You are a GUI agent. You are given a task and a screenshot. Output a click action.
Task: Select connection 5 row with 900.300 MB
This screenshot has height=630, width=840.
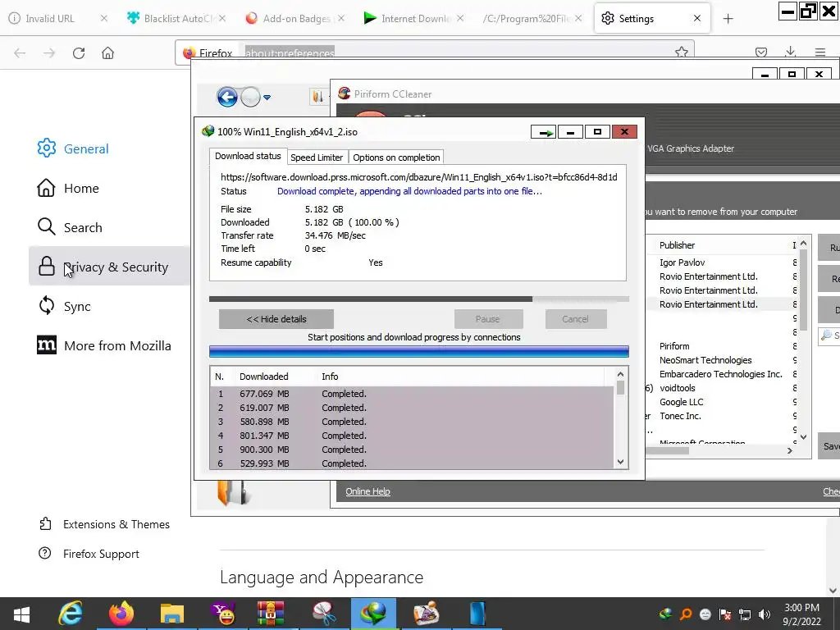click(412, 450)
